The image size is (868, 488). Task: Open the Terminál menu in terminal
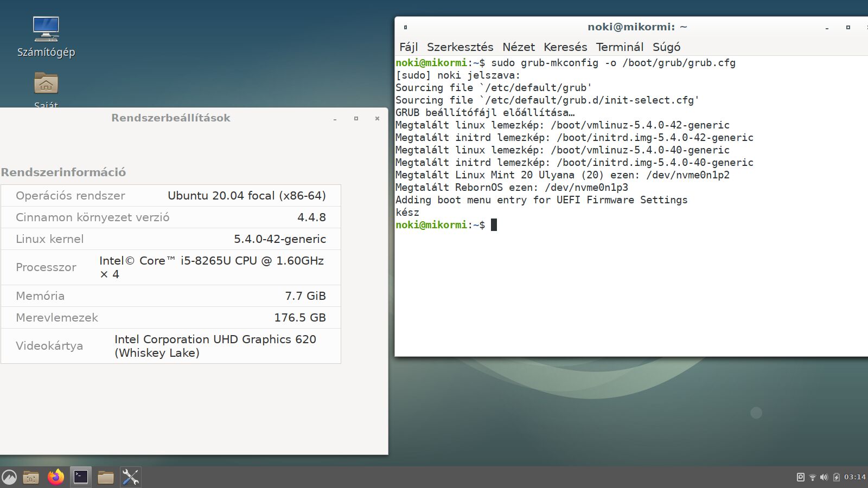(620, 47)
